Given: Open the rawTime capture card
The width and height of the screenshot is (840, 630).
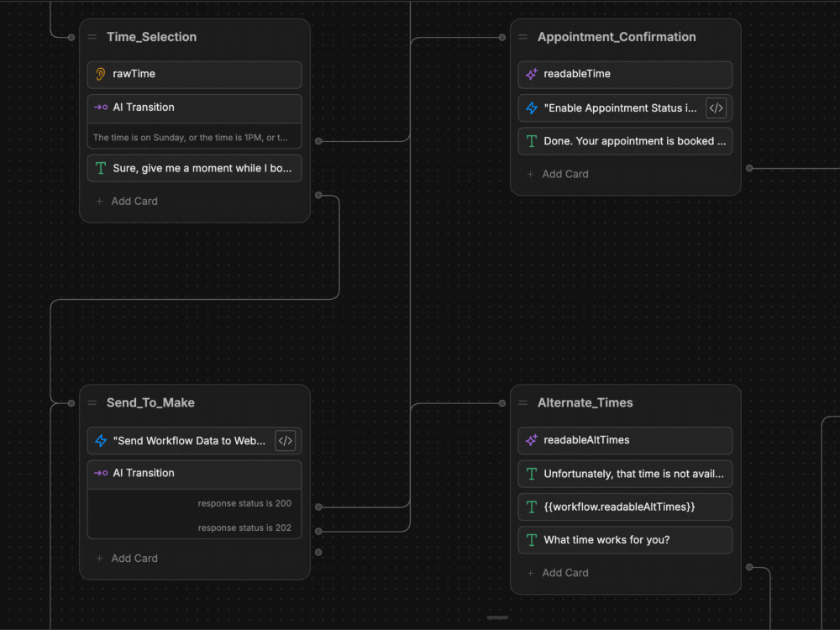Looking at the screenshot, I should (x=195, y=75).
